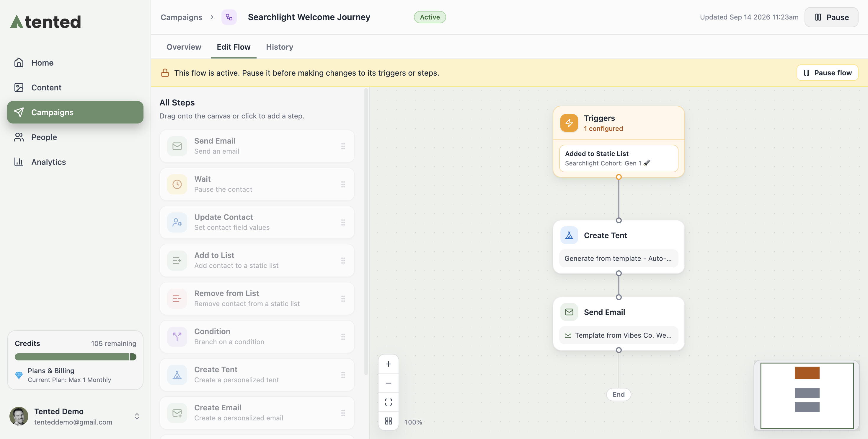Image resolution: width=868 pixels, height=439 pixels.
Task: Switch to the History tab
Action: pyautogui.click(x=279, y=47)
